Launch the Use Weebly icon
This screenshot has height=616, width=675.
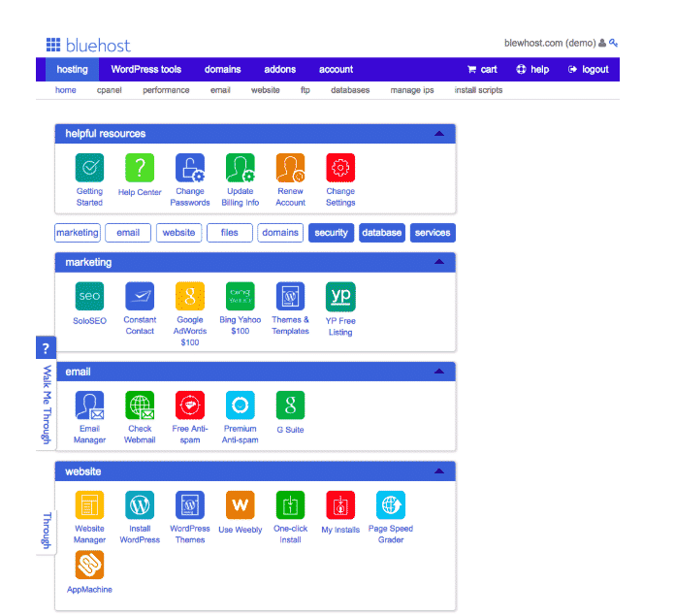[241, 505]
